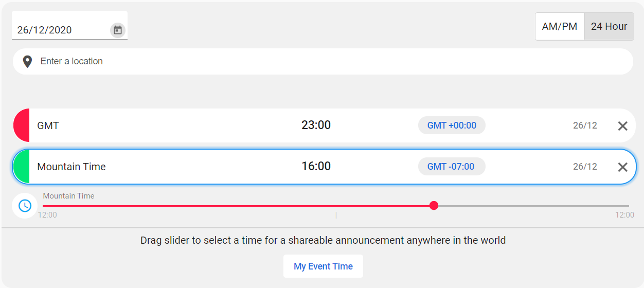This screenshot has width=644, height=288.
Task: Click the GMT -07:00 offset badge
Action: tap(452, 166)
